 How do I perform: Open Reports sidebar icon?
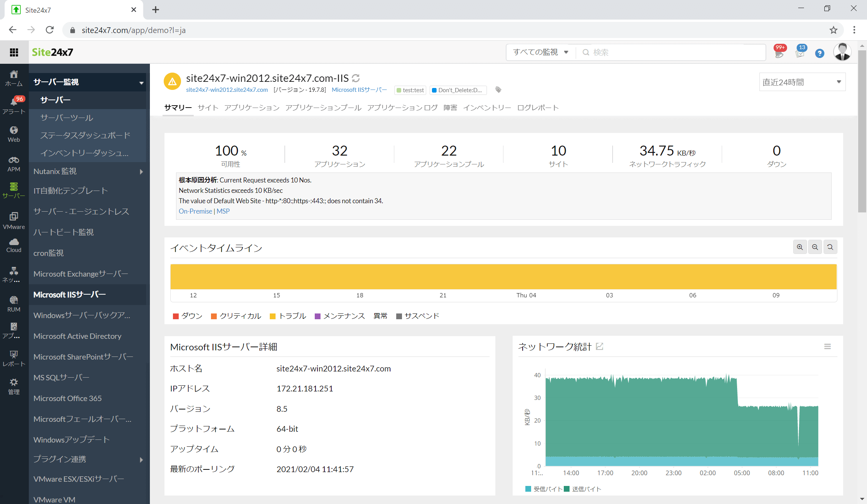coord(14,358)
